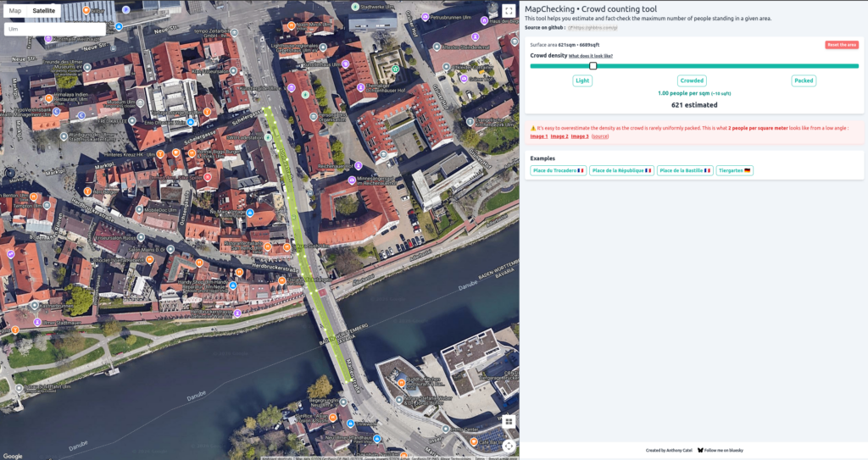Click the Trinkwelt shop marker
The image size is (868, 460).
350,423
